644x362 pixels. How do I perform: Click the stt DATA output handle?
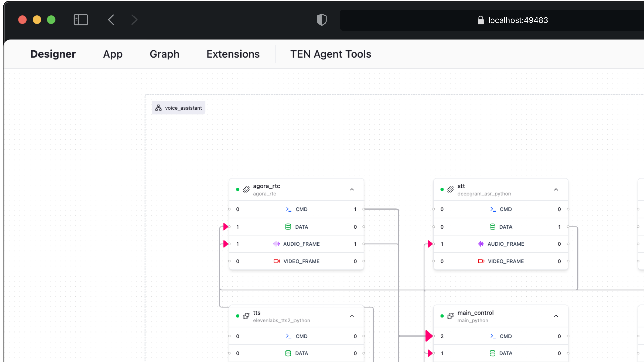coord(568,227)
